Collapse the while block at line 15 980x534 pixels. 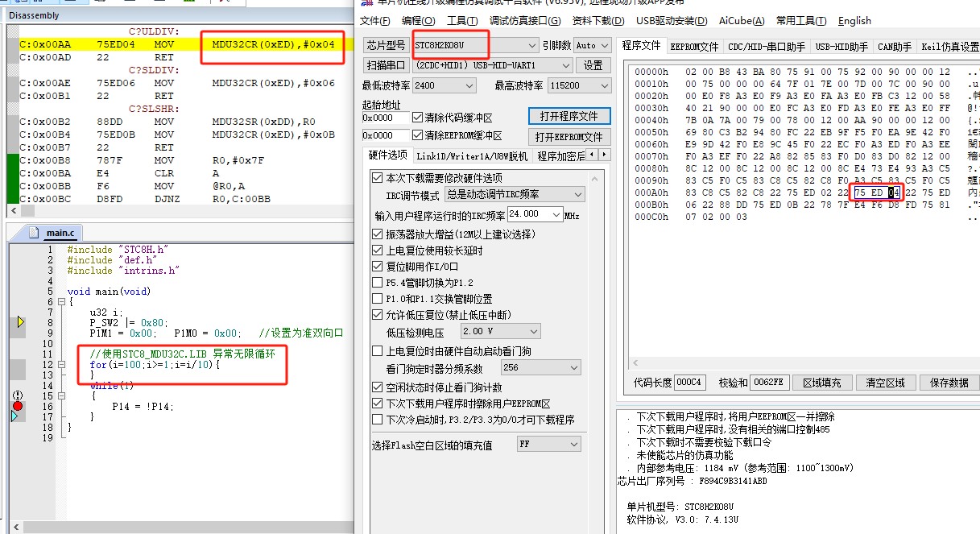[61, 396]
